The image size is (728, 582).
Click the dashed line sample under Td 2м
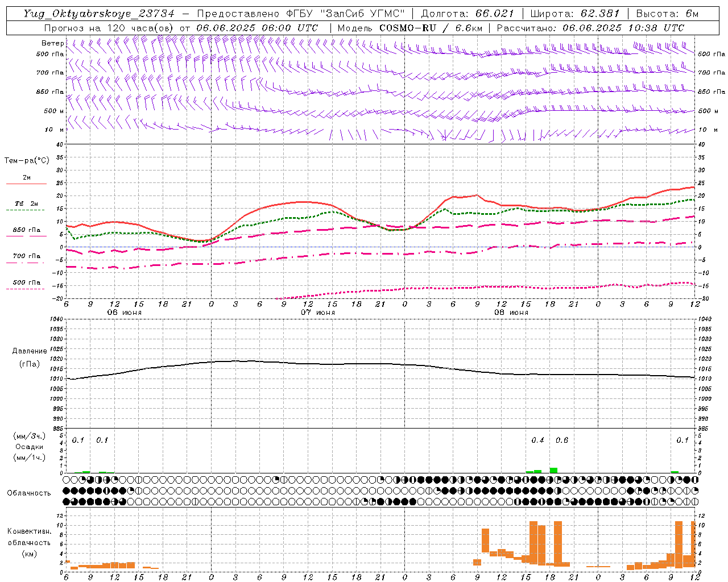(x=26, y=210)
